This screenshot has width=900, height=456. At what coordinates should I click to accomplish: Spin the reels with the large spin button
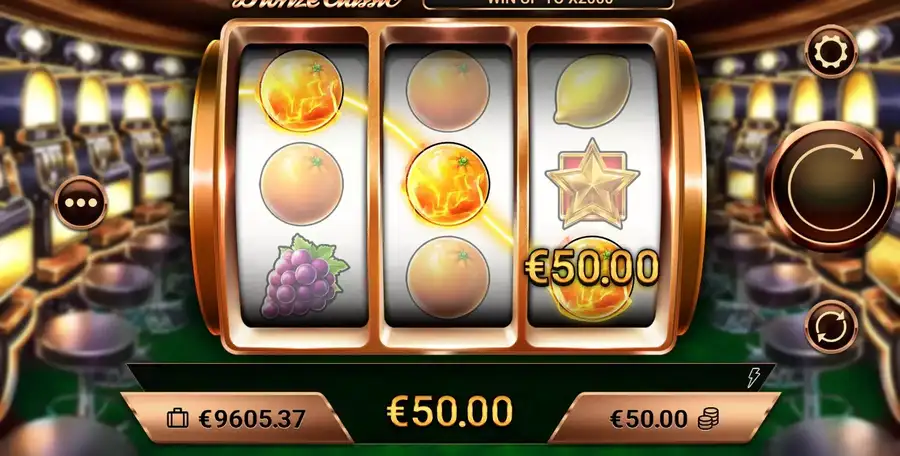point(831,186)
